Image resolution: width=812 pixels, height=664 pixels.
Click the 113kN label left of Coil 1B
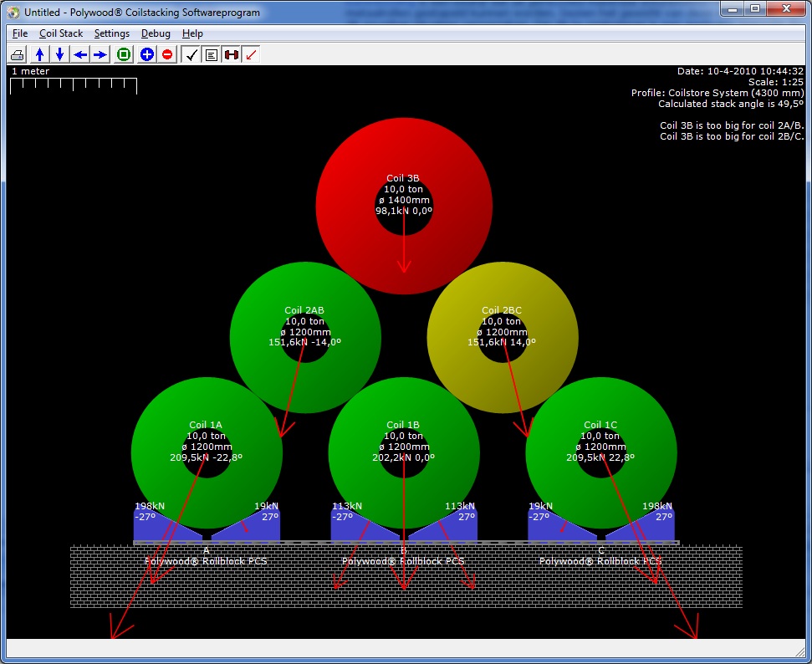point(347,506)
